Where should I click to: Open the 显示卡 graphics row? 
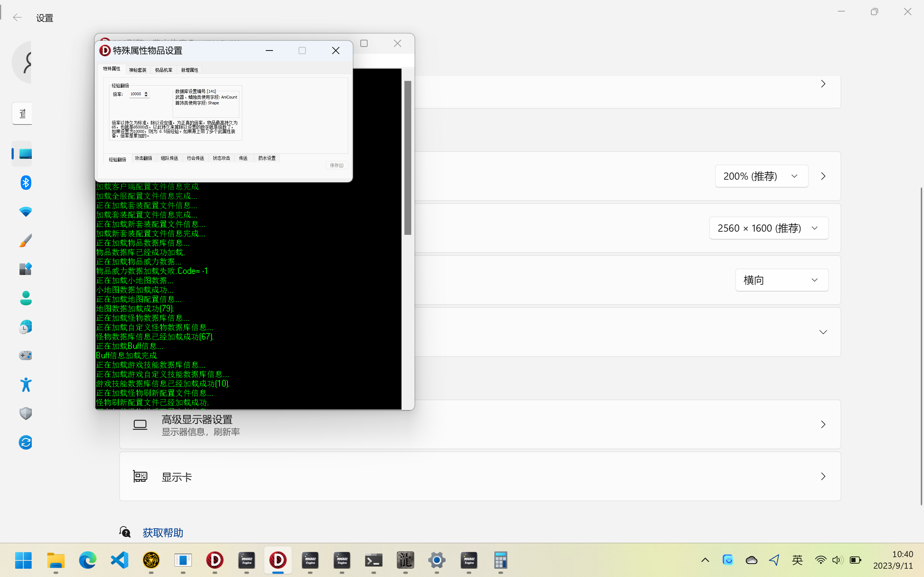point(480,476)
